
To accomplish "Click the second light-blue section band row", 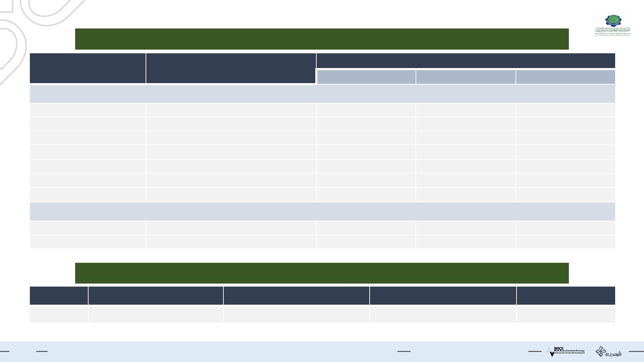I will [x=322, y=212].
